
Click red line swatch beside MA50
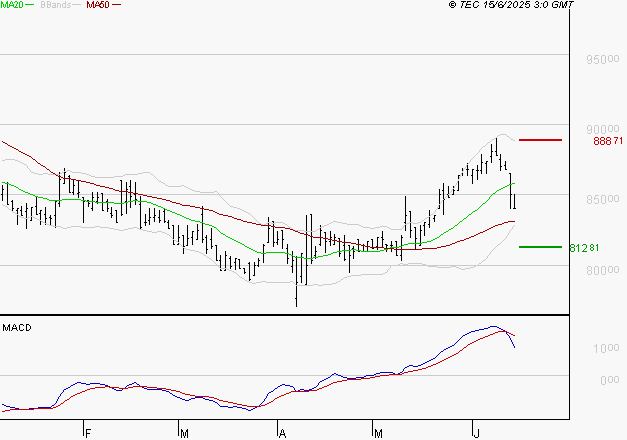(116, 6)
